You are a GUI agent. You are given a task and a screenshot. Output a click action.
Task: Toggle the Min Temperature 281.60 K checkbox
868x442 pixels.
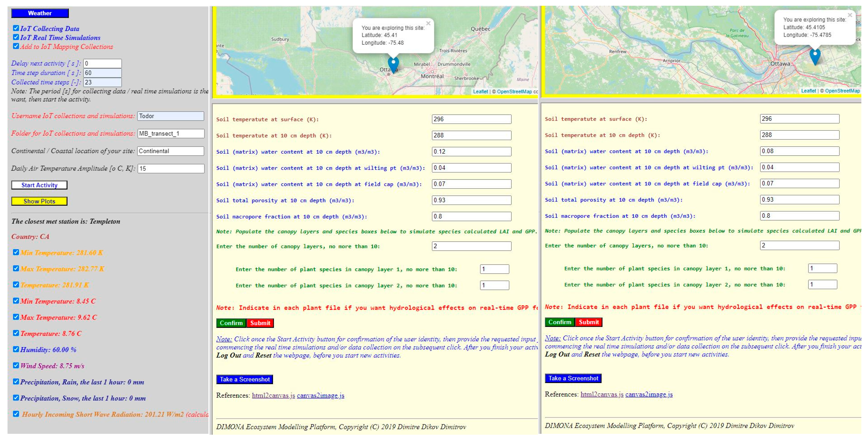tap(16, 252)
